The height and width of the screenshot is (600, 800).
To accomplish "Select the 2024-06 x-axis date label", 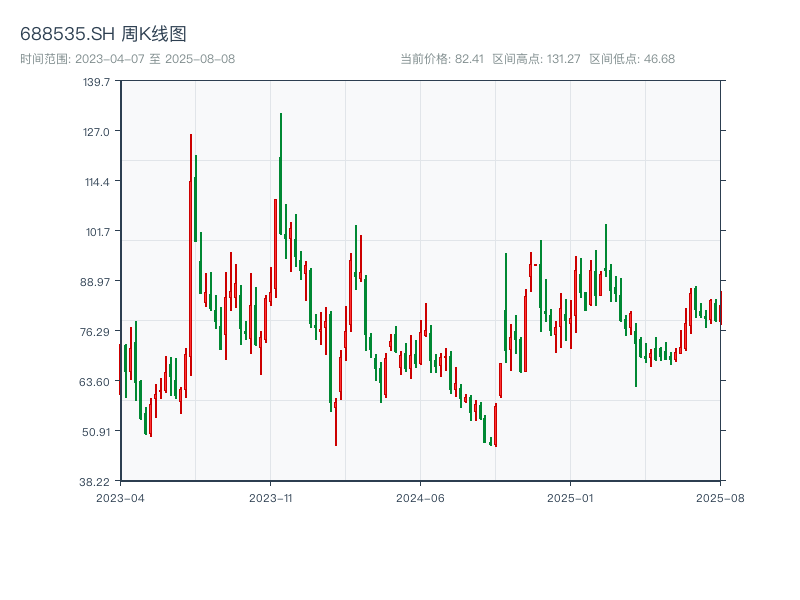I will tap(420, 497).
